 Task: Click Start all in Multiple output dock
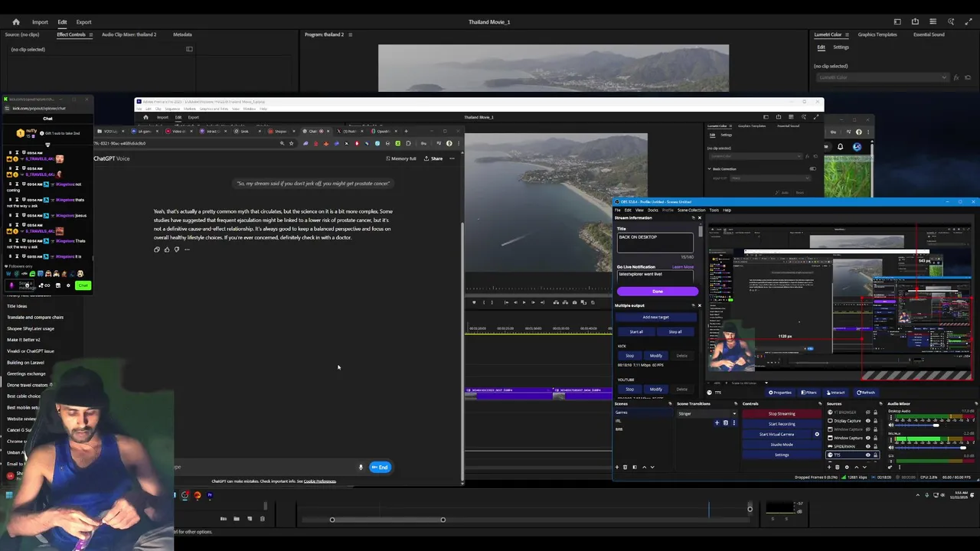[x=636, y=332]
